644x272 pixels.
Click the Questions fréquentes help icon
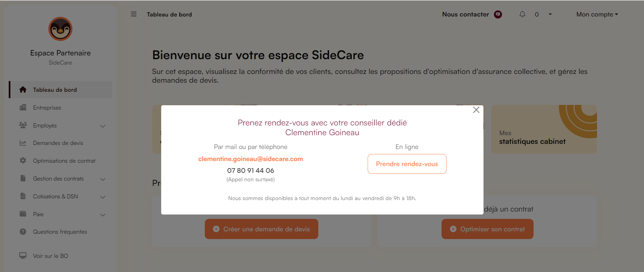23,232
